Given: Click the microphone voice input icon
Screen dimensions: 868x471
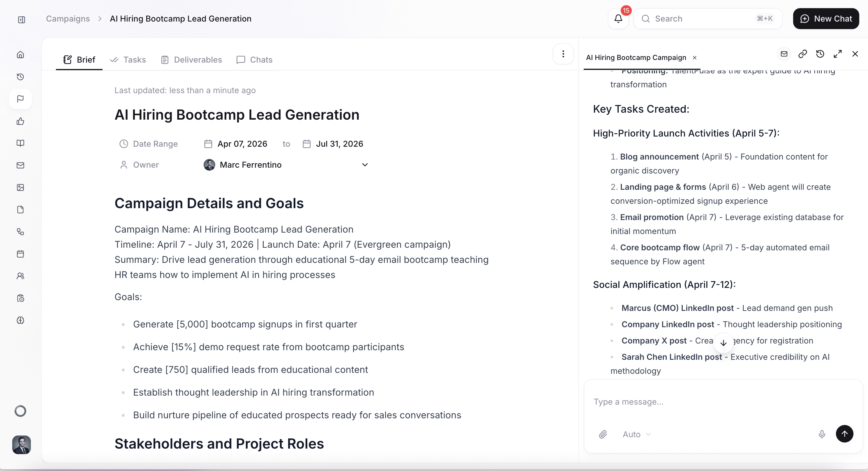Looking at the screenshot, I should pyautogui.click(x=822, y=434).
